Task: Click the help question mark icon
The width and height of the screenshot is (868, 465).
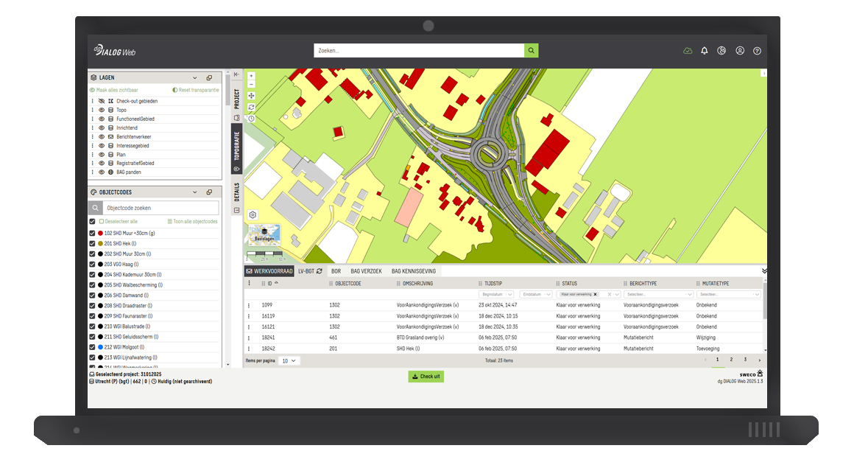Action: tap(757, 51)
